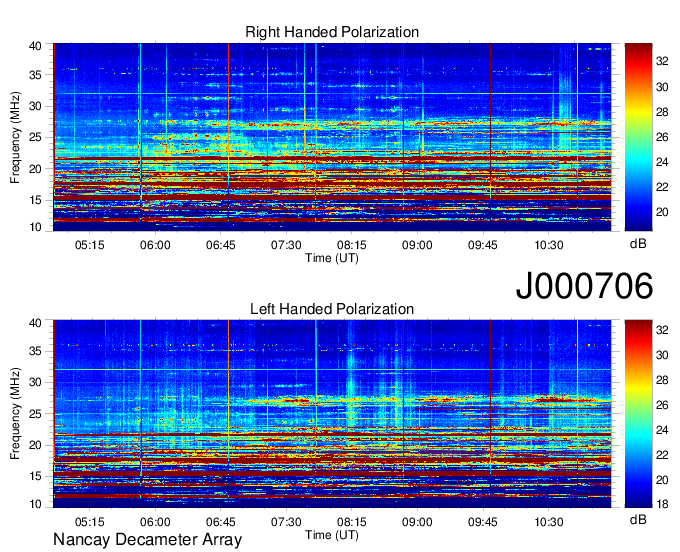The height and width of the screenshot is (552, 680).
Task: Click the Left Handed Polarization spectrogram
Action: (x=332, y=414)
